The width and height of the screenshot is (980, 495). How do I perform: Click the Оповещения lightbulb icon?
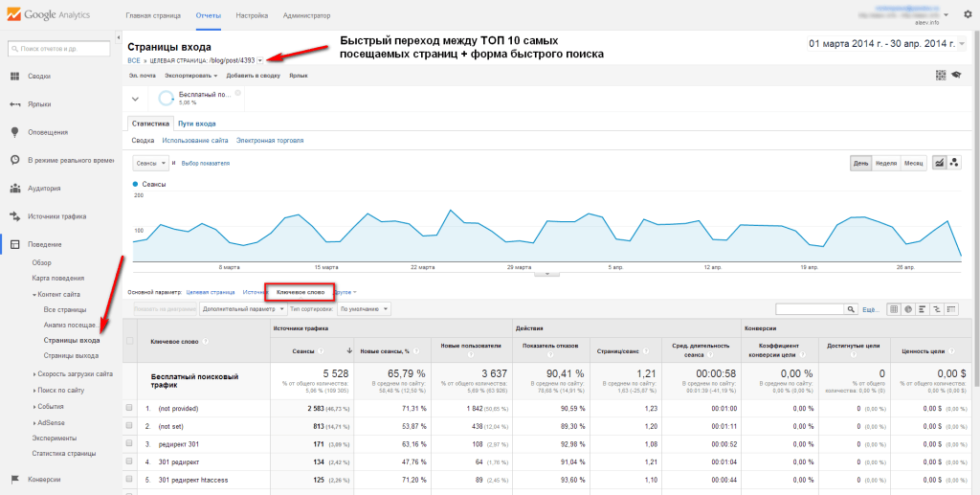click(x=14, y=132)
